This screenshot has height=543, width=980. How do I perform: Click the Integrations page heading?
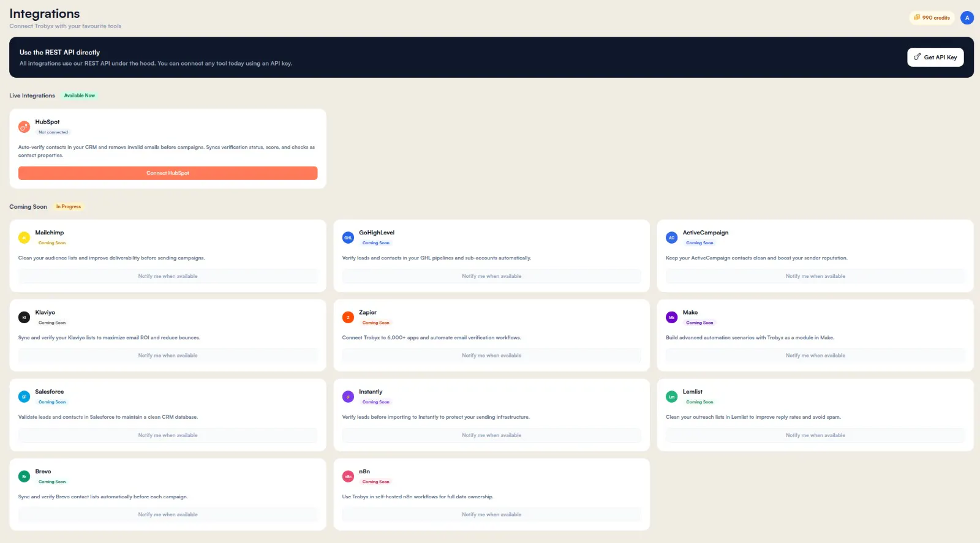click(45, 13)
